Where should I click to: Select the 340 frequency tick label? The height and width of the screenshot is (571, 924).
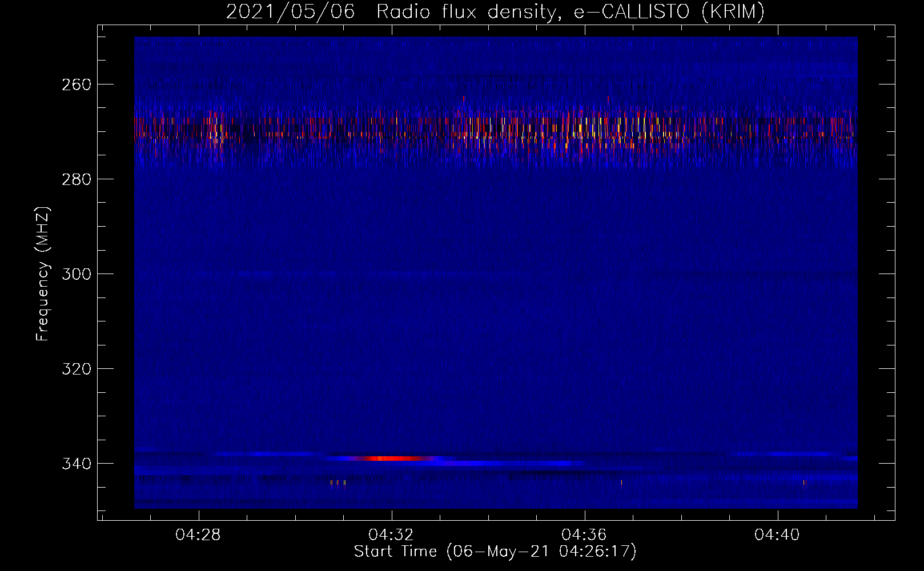click(77, 464)
